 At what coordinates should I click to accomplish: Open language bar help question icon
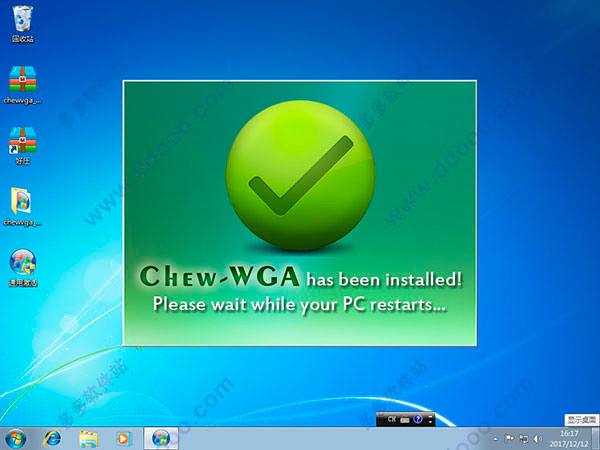coord(418,419)
